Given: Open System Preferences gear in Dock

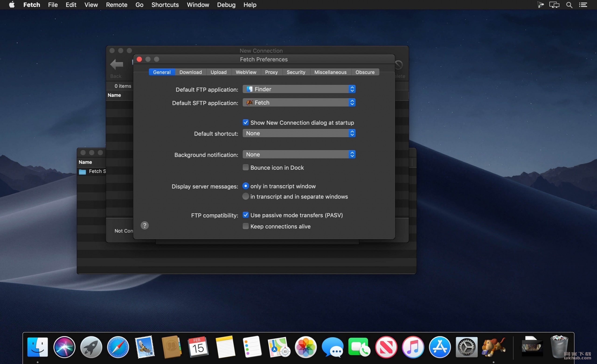Looking at the screenshot, I should [x=467, y=347].
